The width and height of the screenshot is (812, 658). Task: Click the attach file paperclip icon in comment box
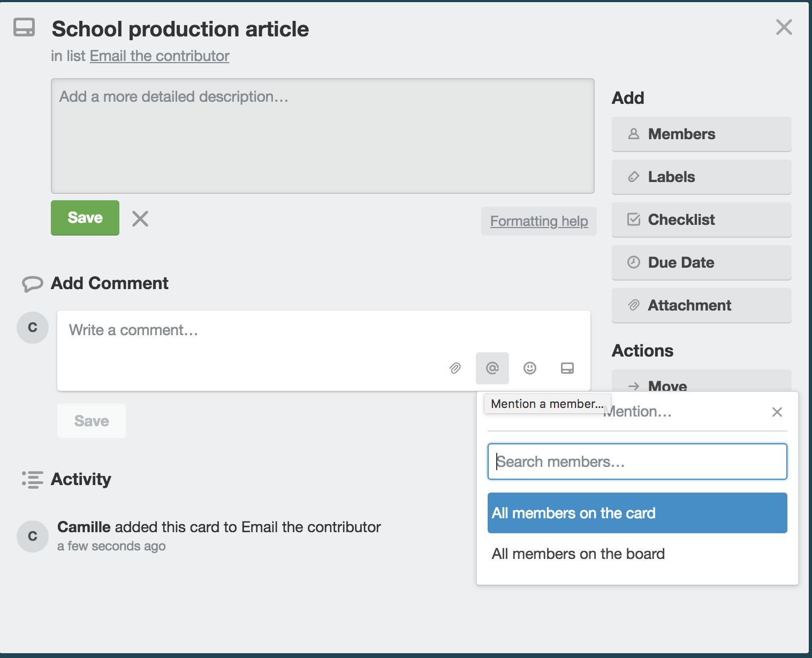(x=455, y=368)
